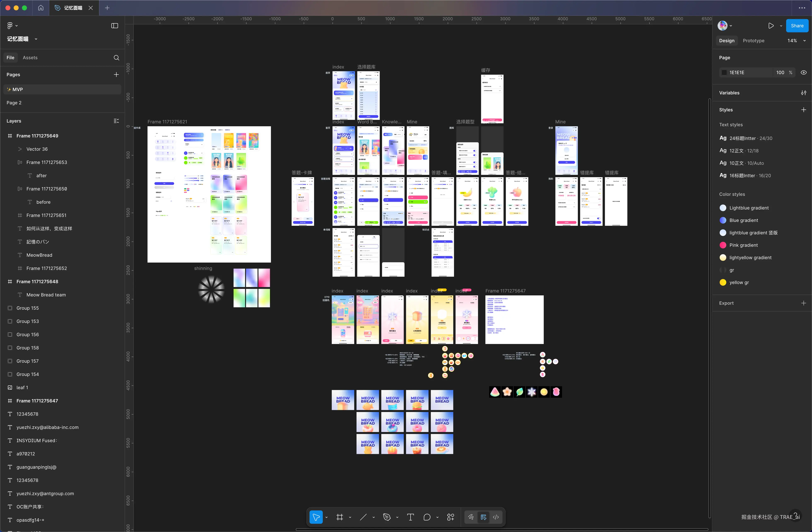Expand the Vector 36 layer
Screen dimensions: 812x532
point(20,149)
